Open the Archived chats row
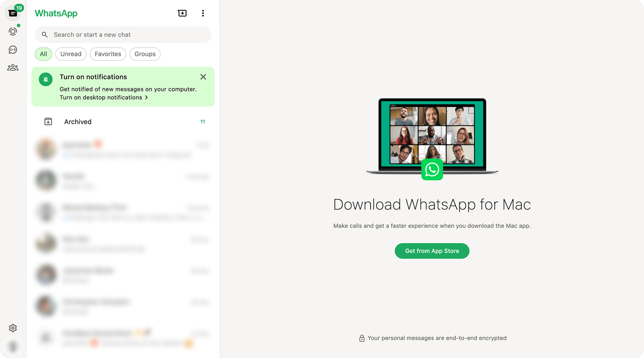Screen dimensions: 644x358 click(123, 121)
